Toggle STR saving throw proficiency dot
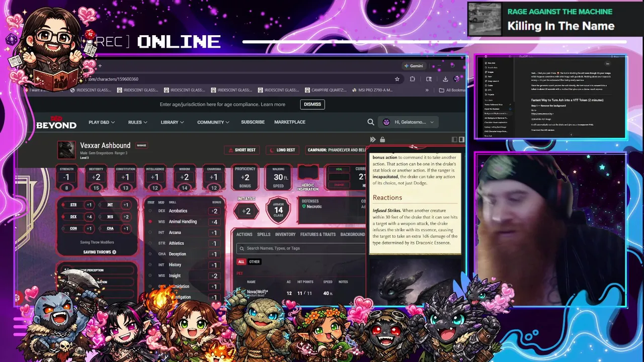The height and width of the screenshot is (362, 644). 63,205
